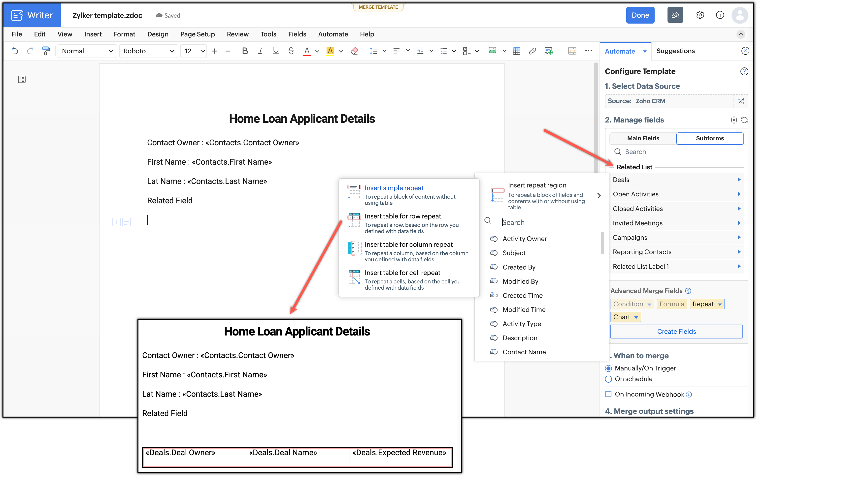868x487 pixels.
Task: Open the Condition merge field dropdown
Action: [632, 304]
